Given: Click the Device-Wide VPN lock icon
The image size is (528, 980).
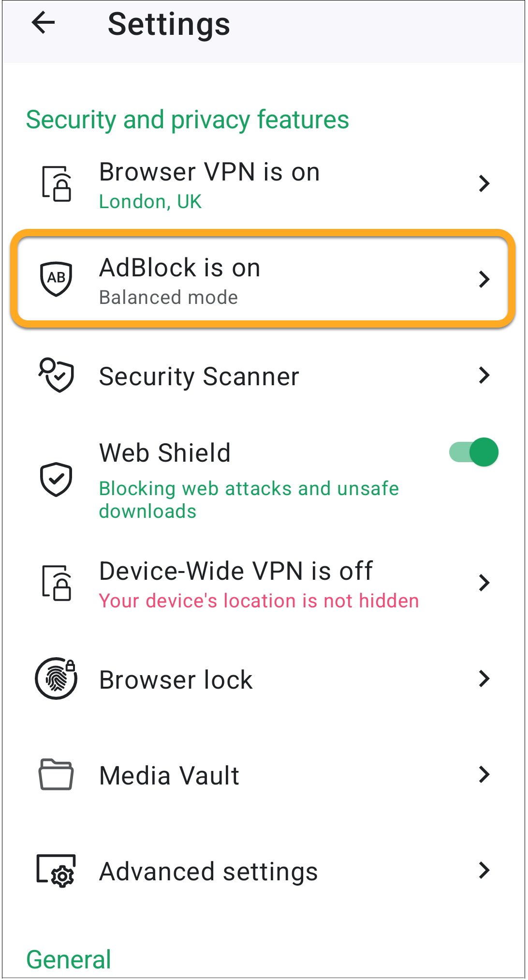Looking at the screenshot, I should point(56,583).
